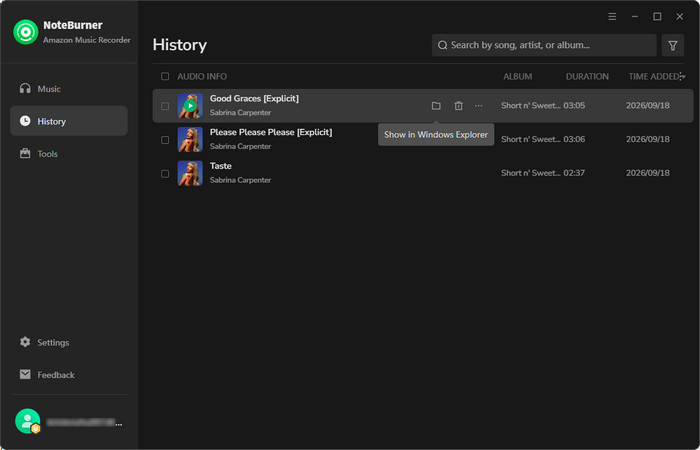This screenshot has height=450, width=700.
Task: Open the filter funnel button
Action: 672,45
